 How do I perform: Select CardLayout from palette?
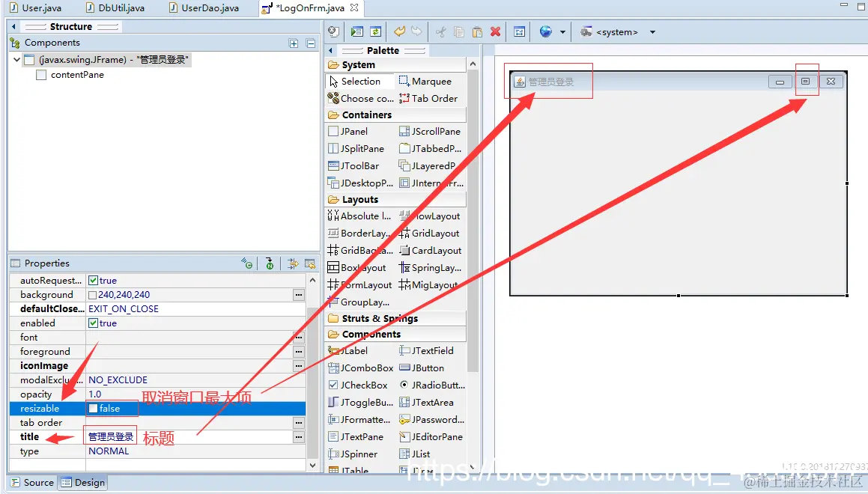[x=431, y=250]
